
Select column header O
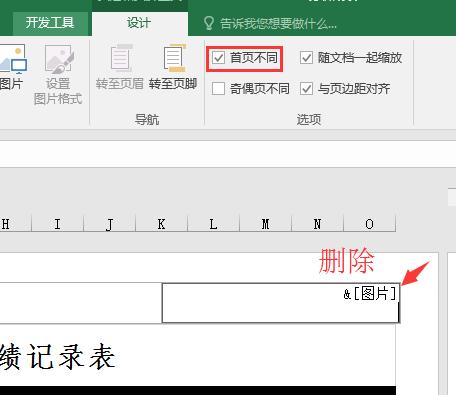tap(369, 224)
